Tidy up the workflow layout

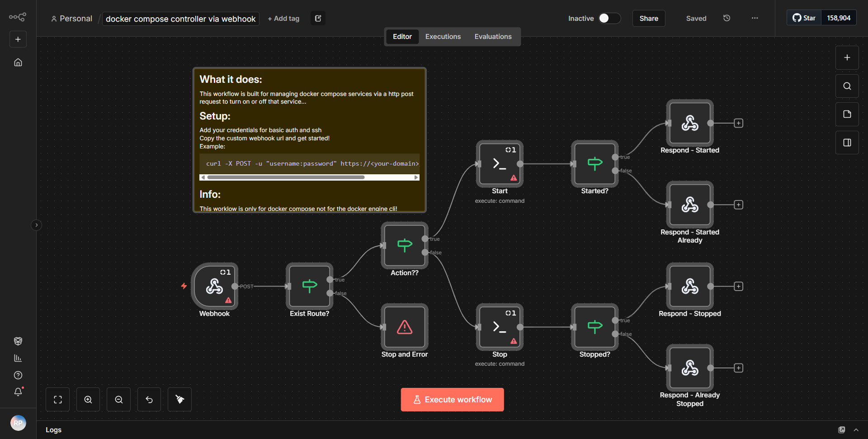[179, 399]
